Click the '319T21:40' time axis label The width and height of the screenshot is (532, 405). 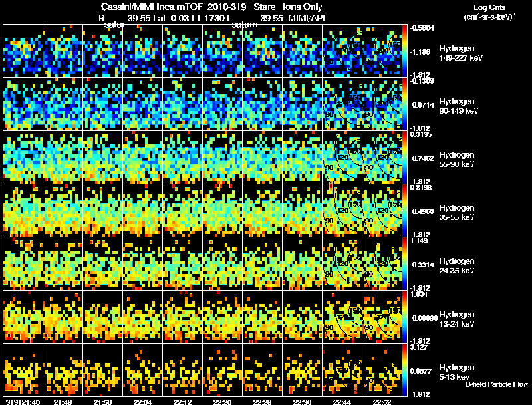click(23, 402)
